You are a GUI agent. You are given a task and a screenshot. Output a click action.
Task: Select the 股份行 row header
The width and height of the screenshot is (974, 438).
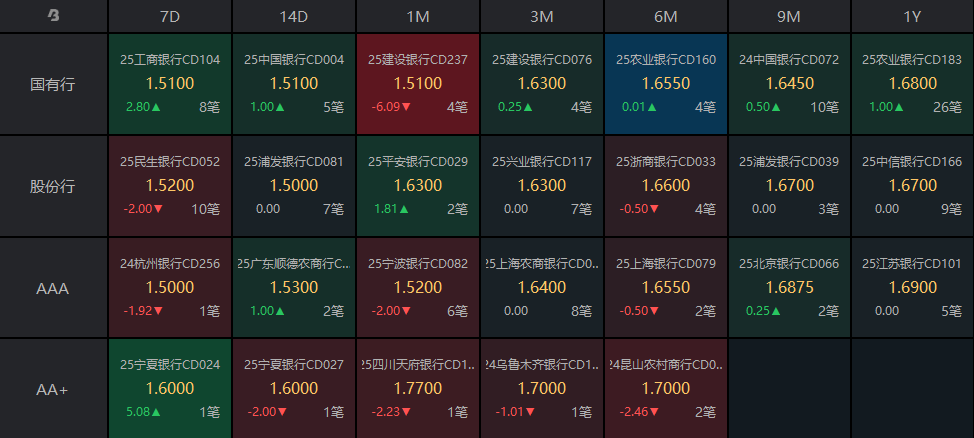pos(53,186)
